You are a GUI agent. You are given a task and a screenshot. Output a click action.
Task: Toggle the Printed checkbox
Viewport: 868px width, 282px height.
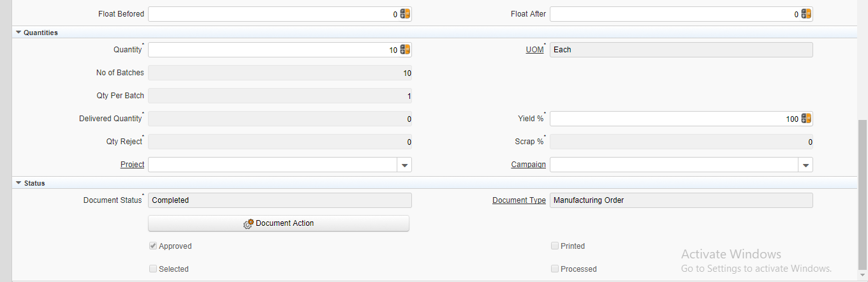(555, 246)
